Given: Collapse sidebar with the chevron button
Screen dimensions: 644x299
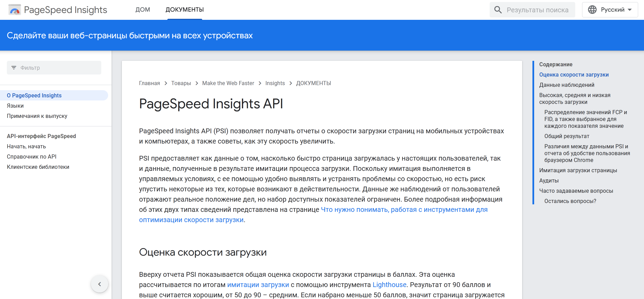Looking at the screenshot, I should point(100,284).
